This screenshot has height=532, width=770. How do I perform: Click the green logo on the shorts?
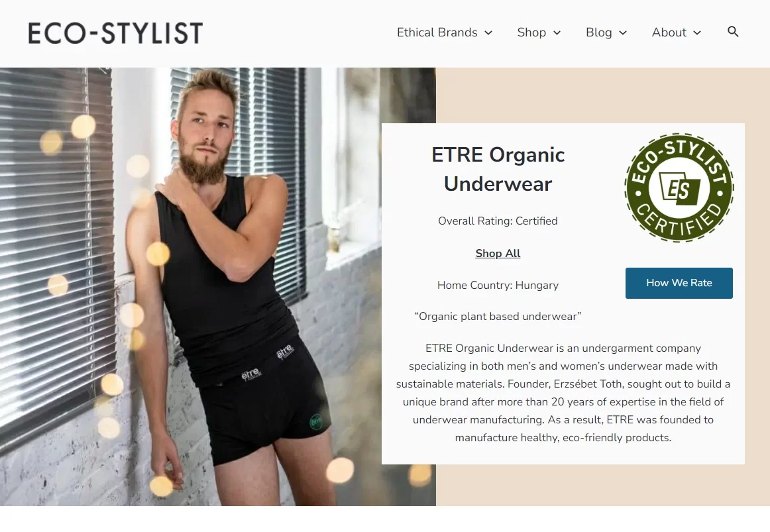point(316,421)
